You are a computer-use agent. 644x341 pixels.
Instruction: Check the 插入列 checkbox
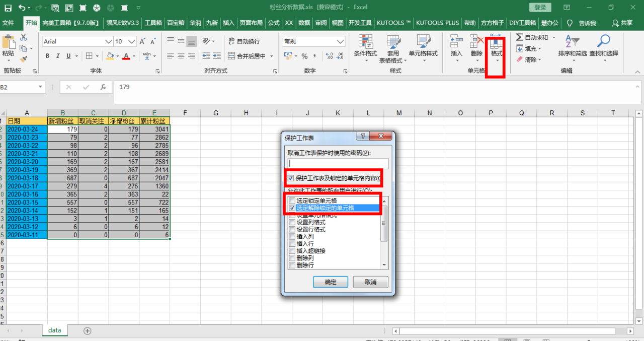[x=292, y=236]
